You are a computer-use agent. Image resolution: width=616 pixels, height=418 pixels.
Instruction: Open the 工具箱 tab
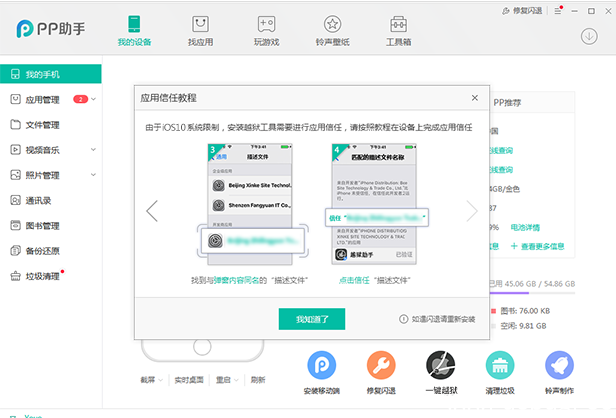coord(398,31)
